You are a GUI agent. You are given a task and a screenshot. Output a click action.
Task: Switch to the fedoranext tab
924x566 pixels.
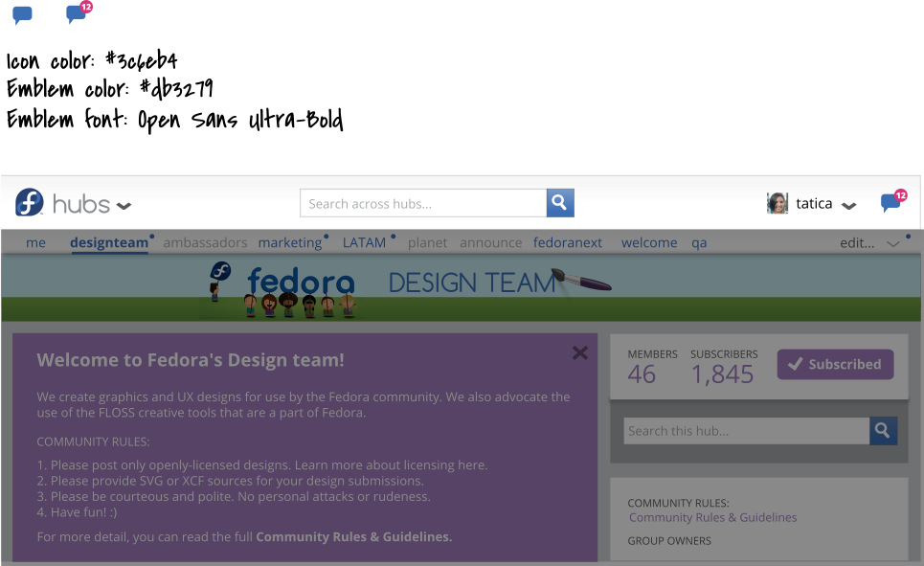(x=568, y=242)
